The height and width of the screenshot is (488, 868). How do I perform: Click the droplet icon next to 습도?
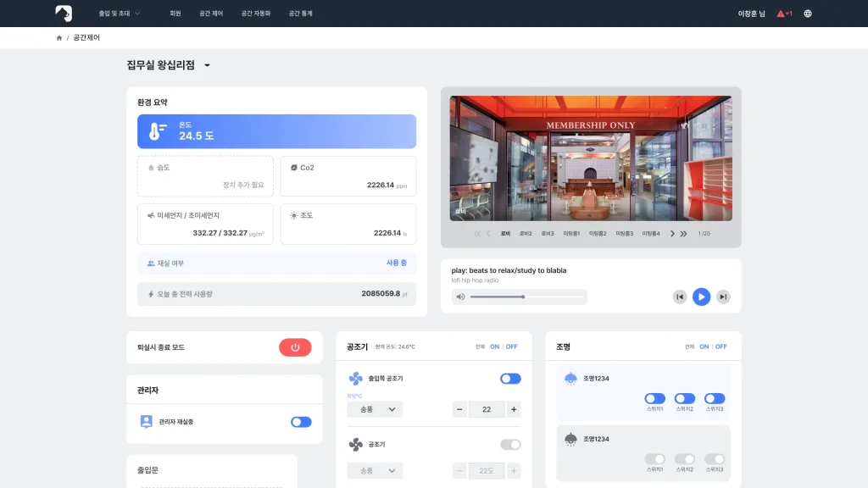[151, 168]
